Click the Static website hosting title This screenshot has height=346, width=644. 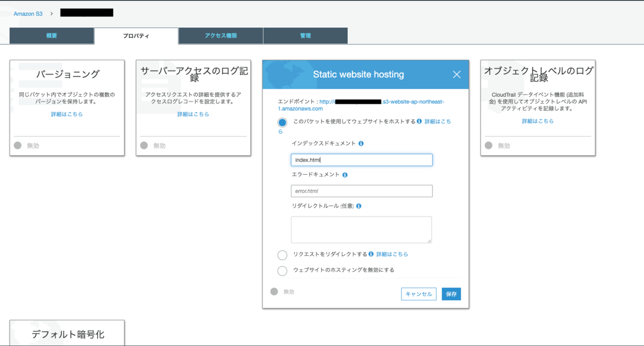point(358,75)
